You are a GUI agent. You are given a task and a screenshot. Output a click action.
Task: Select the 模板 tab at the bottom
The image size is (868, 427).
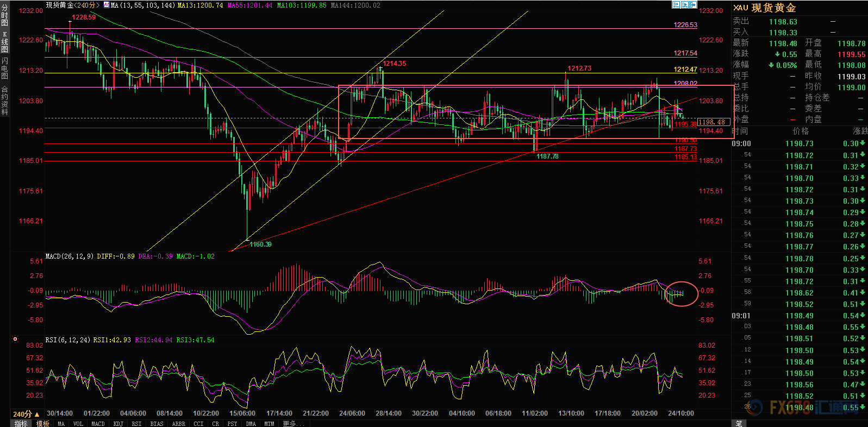[x=43, y=424]
